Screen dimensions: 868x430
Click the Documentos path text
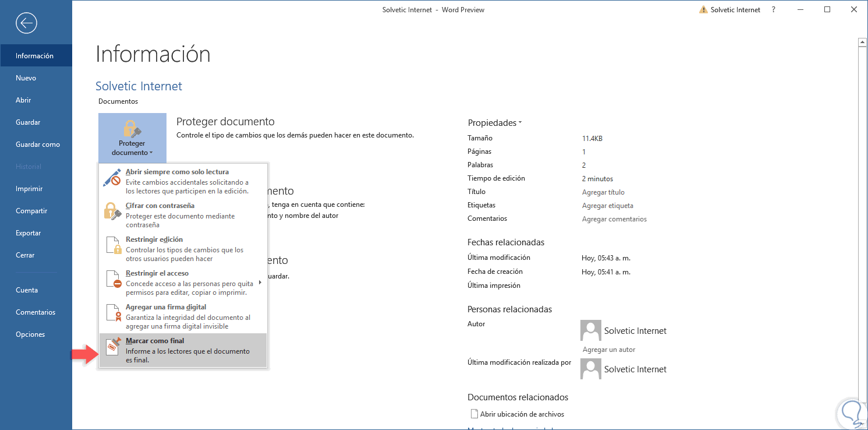118,101
